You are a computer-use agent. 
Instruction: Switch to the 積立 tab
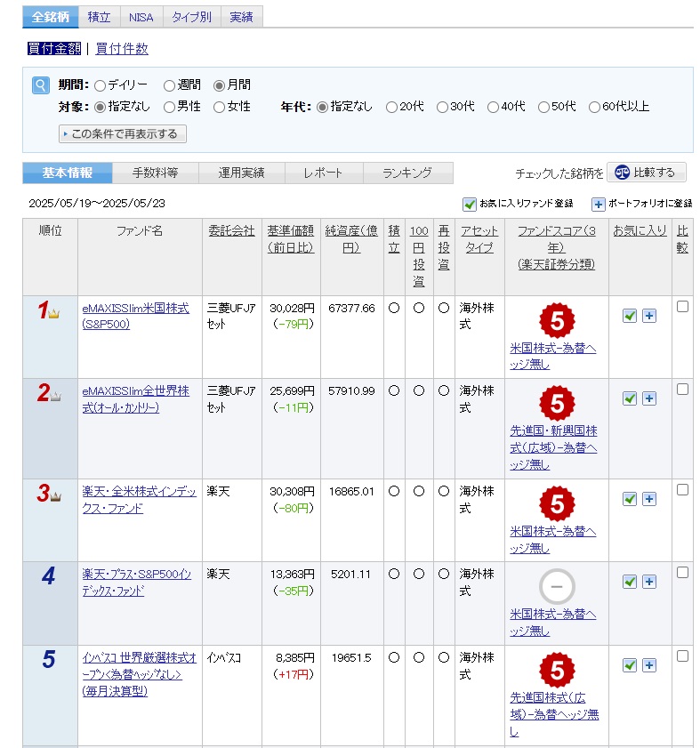(100, 17)
